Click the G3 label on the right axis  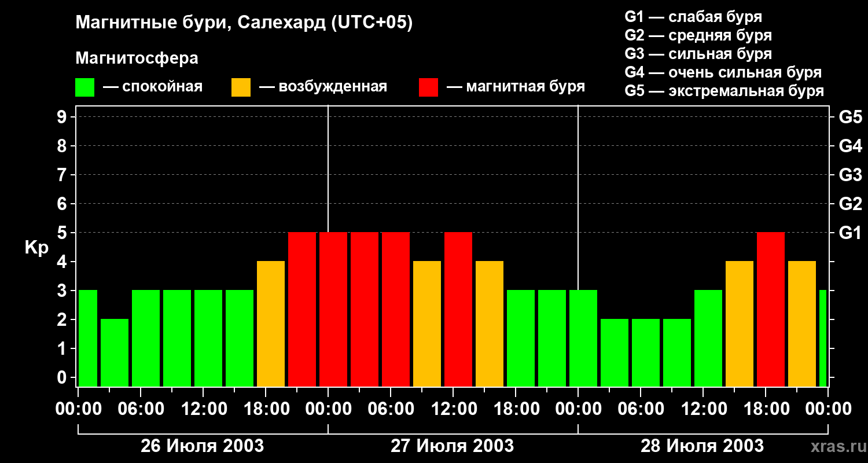click(x=851, y=175)
